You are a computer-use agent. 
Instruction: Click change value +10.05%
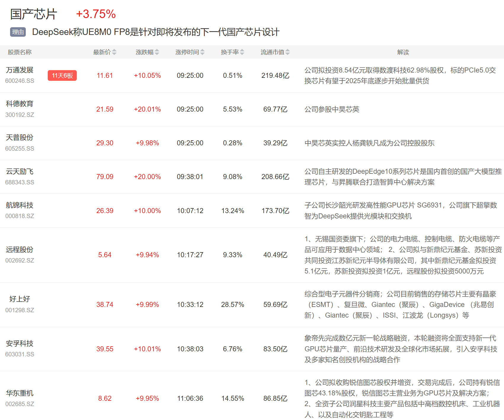coord(147,75)
